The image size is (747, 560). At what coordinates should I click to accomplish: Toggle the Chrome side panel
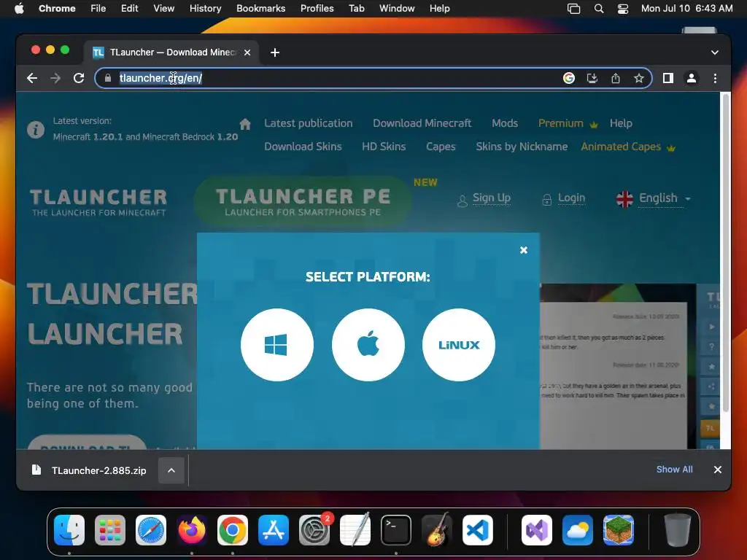coord(668,78)
